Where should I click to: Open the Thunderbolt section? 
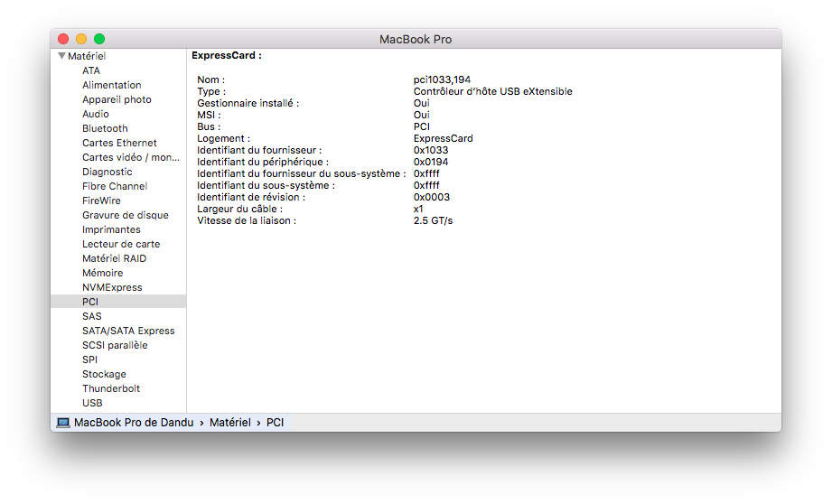(x=111, y=388)
